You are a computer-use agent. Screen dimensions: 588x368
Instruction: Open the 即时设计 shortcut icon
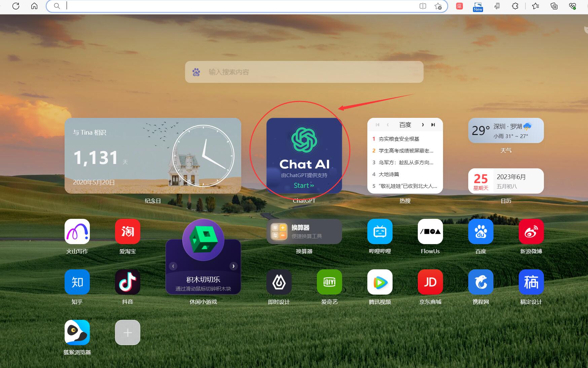279,282
